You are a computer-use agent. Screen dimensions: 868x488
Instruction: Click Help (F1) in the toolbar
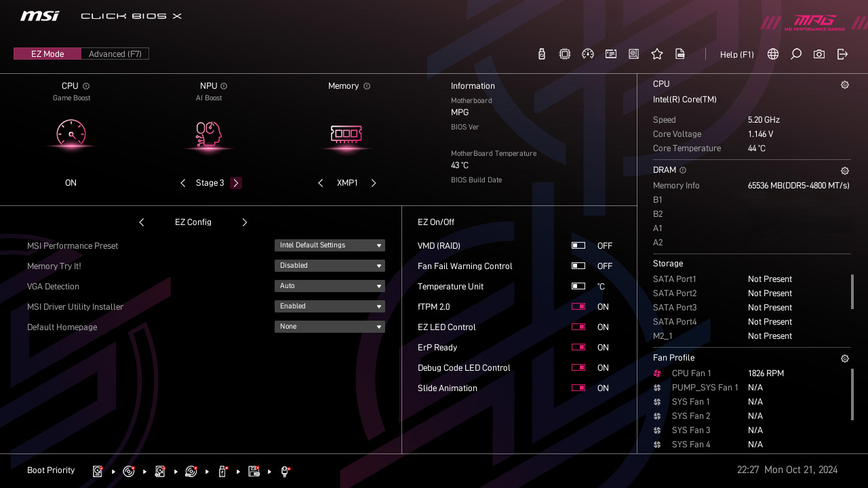tap(736, 54)
